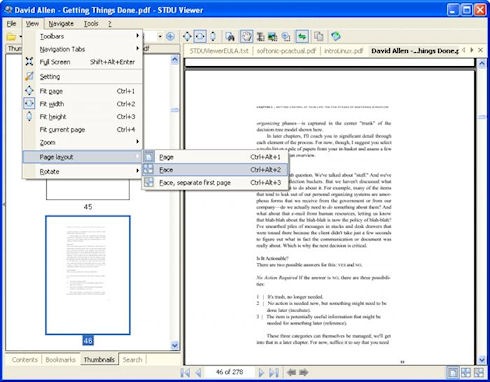
Task: Click the Setting wrench icon
Action: pos(29,76)
